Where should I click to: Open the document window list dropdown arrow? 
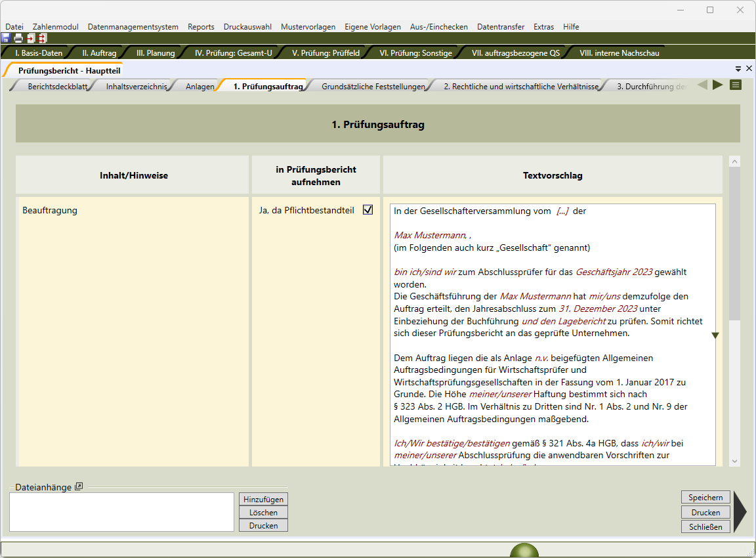[738, 68]
